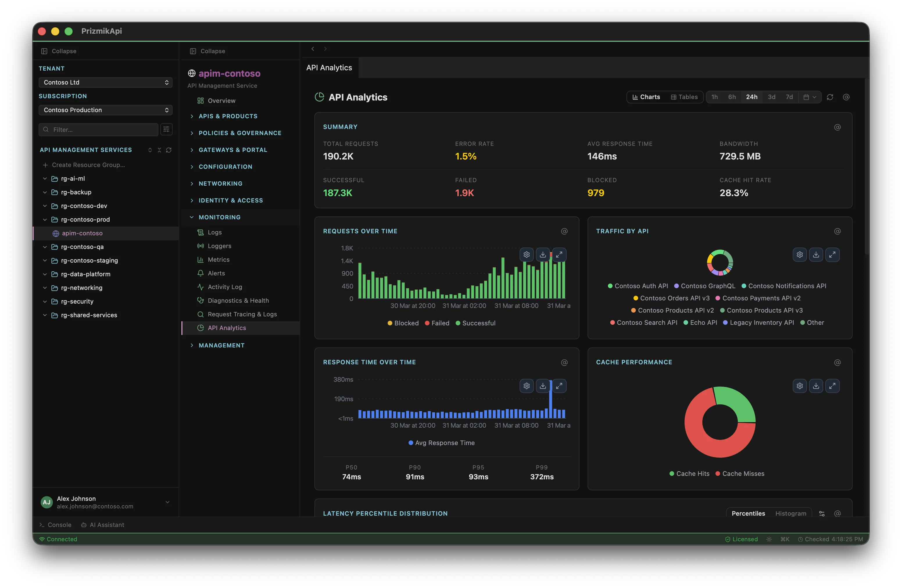Toggle the Blocked series in Requests legend
Viewport: 902px width, 588px height.
point(403,323)
